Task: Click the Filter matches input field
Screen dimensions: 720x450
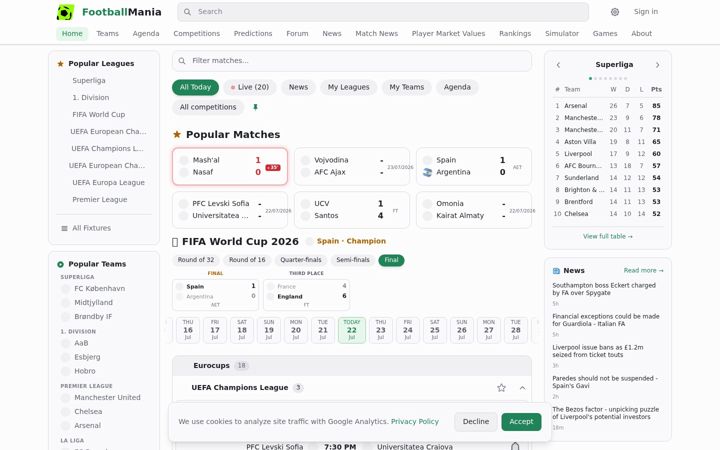Action: tap(352, 61)
